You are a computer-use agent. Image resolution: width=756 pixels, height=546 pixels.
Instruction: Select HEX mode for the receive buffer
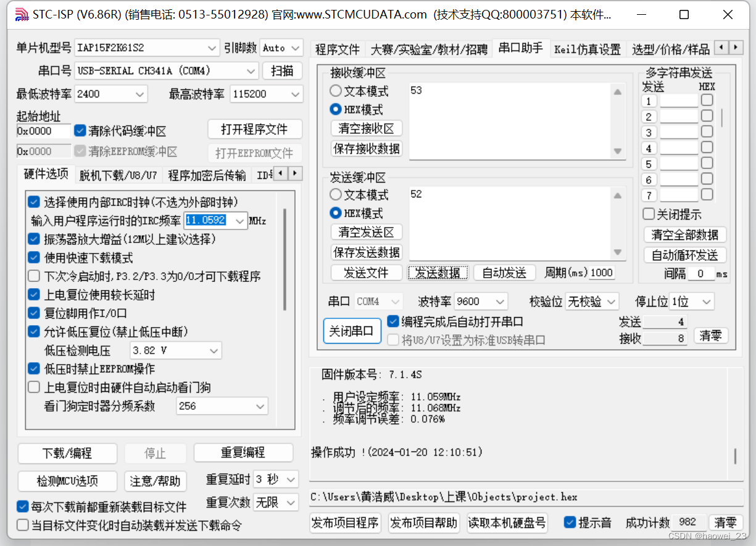coord(336,109)
